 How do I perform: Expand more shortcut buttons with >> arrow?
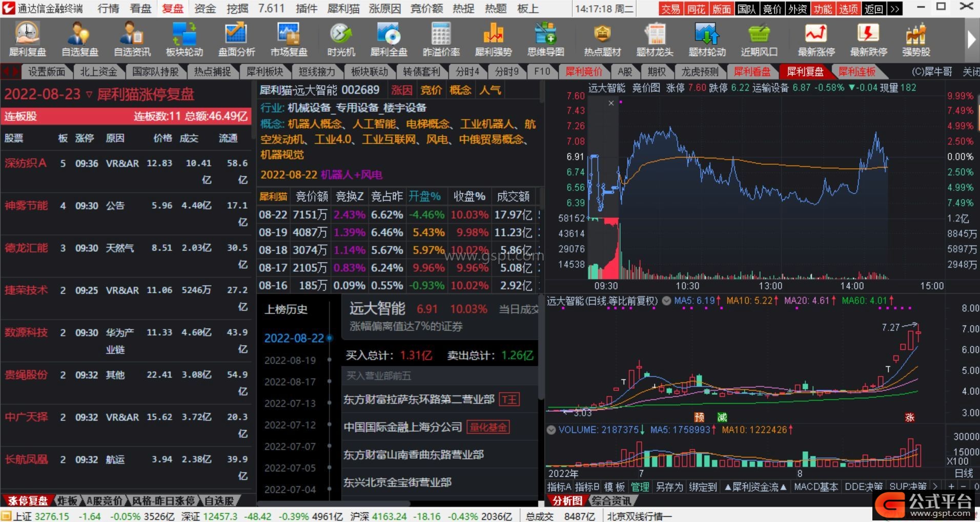click(895, 9)
